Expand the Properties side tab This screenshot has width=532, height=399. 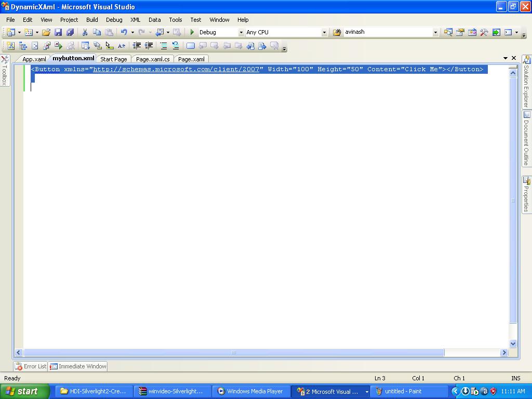pos(526,194)
